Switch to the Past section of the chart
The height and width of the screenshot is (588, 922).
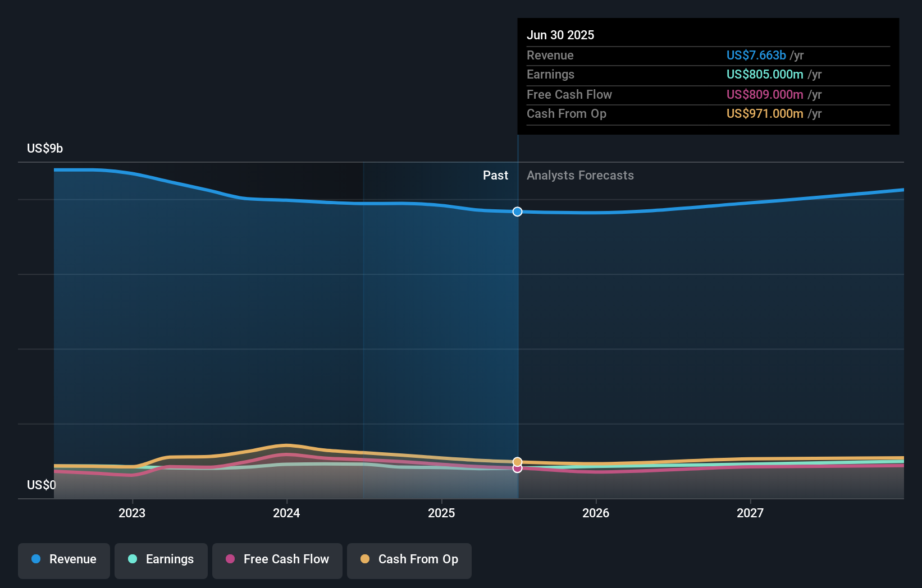tap(495, 176)
